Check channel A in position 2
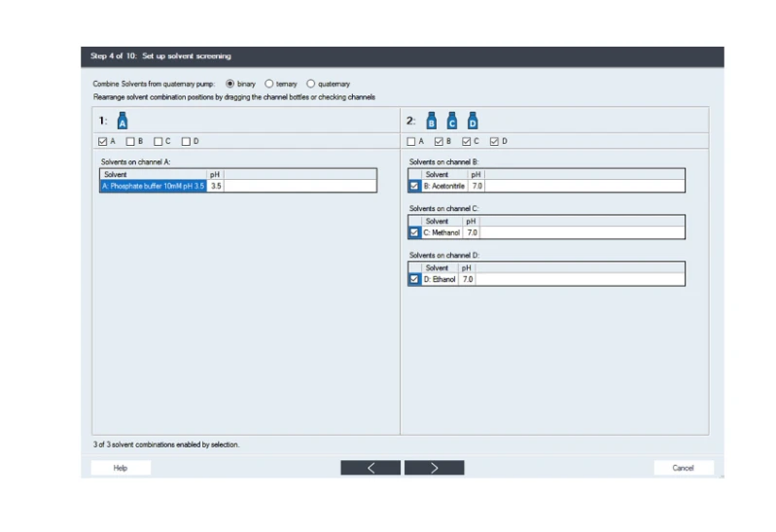 (410, 142)
